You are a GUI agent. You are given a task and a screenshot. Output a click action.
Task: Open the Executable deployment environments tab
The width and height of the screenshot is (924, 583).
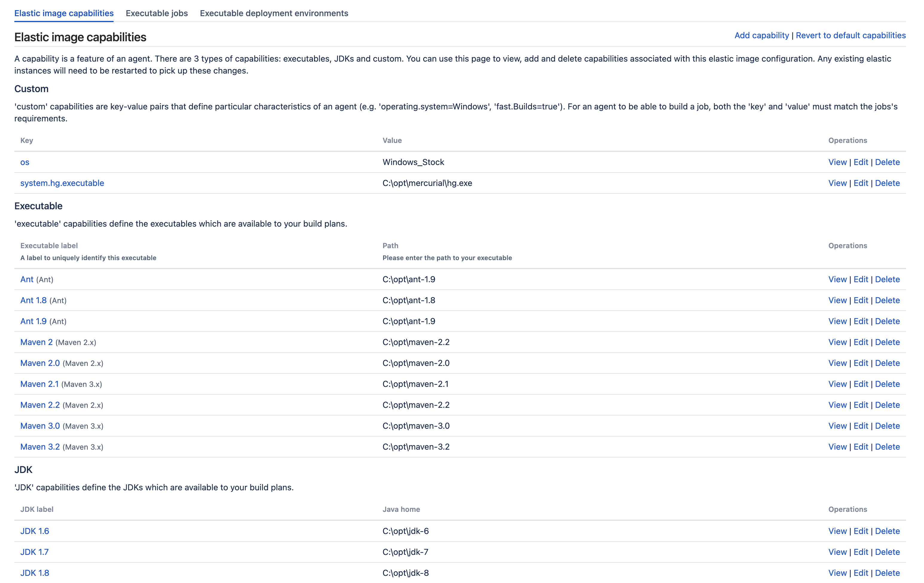point(274,13)
